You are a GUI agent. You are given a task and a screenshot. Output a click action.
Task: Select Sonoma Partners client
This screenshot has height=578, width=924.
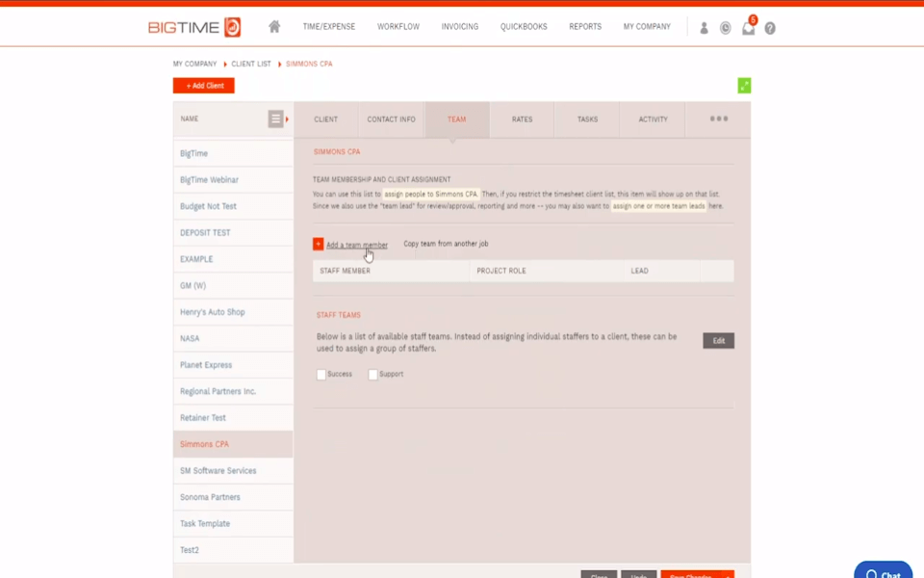coord(233,497)
